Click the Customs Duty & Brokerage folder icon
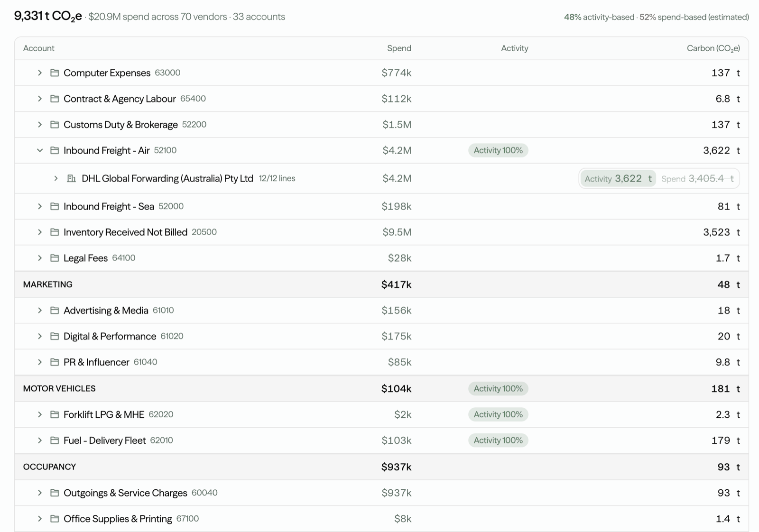The image size is (759, 532). pos(55,125)
